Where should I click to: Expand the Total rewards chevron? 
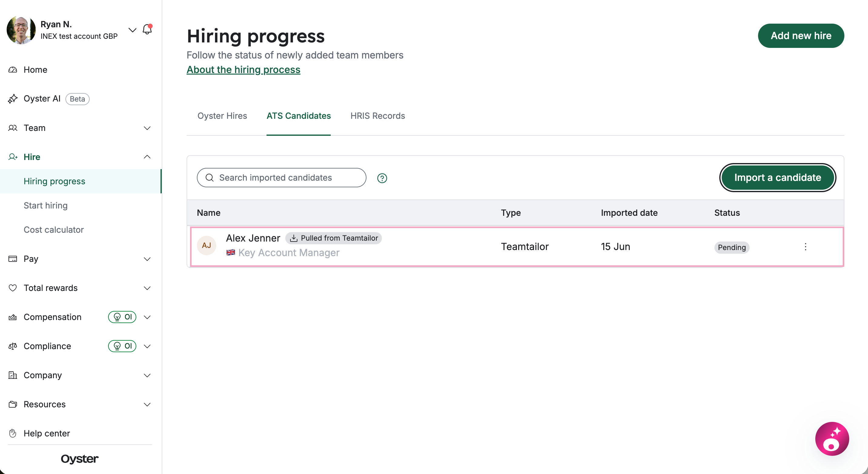tap(147, 288)
